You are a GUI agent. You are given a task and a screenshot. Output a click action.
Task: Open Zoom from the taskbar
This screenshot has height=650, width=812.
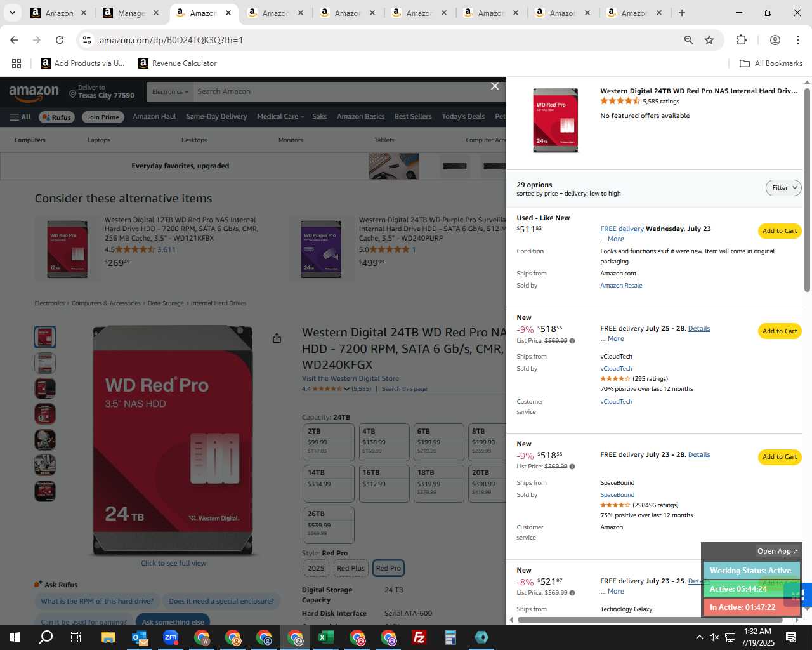coord(171,637)
